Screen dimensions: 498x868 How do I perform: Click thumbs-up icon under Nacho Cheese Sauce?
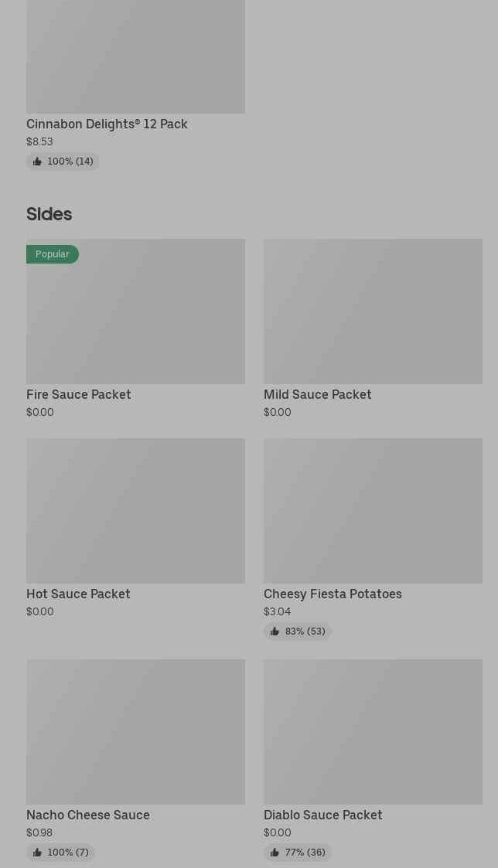click(37, 853)
